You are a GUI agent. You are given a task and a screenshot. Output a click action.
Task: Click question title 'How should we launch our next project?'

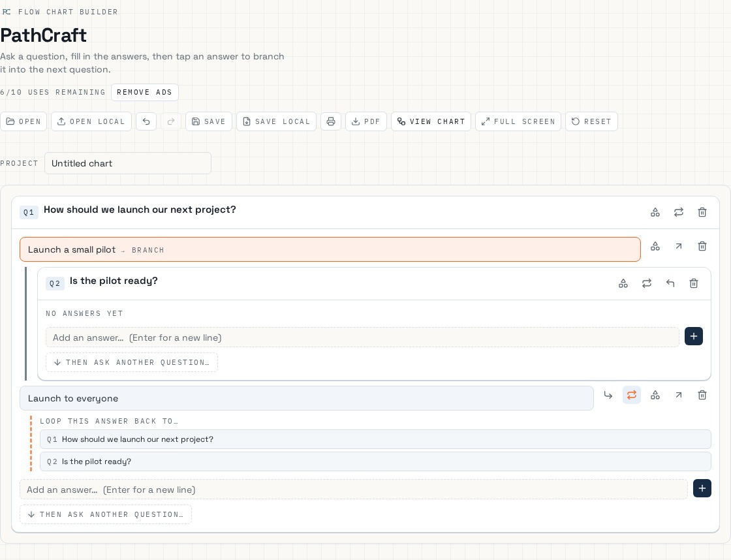[140, 210]
